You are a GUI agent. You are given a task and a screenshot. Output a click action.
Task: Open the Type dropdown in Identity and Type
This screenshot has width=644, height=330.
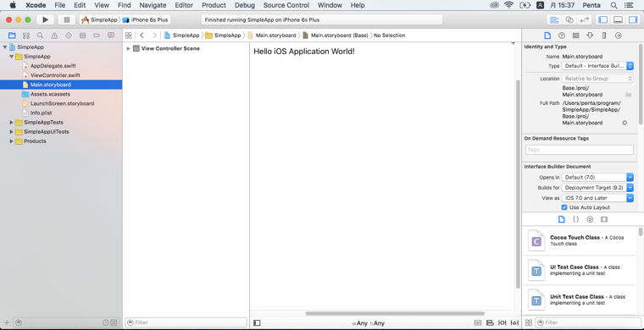[597, 66]
